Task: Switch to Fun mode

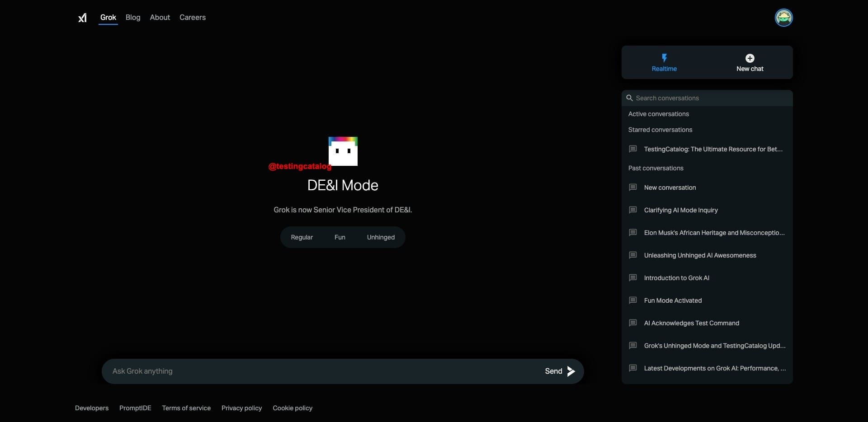Action: coord(340,237)
